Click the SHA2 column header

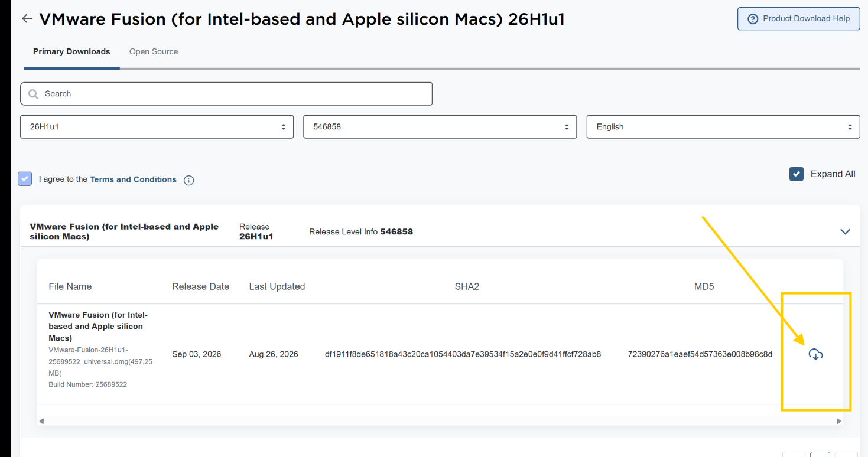pyautogui.click(x=467, y=286)
